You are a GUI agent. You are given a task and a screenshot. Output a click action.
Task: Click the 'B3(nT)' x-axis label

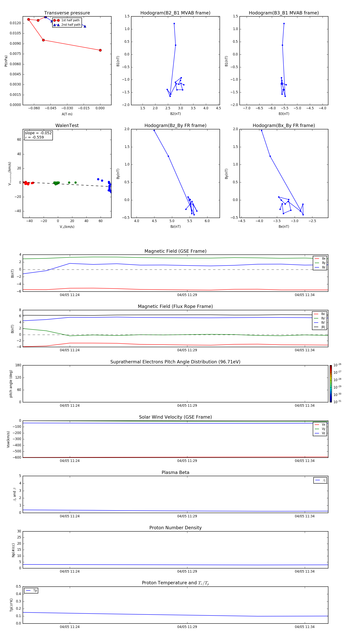284,114
